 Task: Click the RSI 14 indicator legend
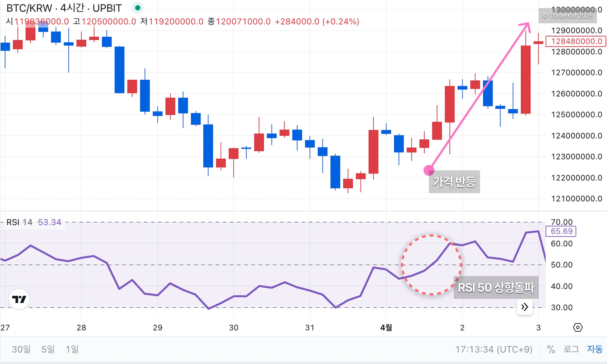(20, 222)
